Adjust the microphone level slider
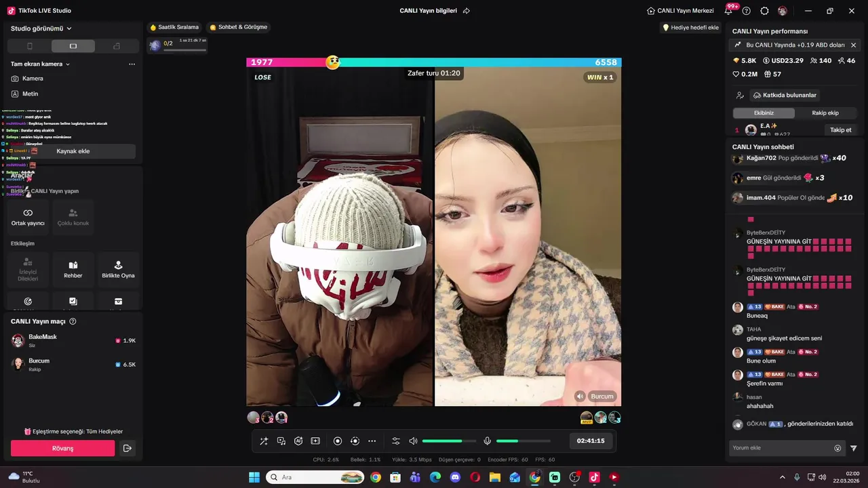This screenshot has width=868, height=488. coord(524,441)
